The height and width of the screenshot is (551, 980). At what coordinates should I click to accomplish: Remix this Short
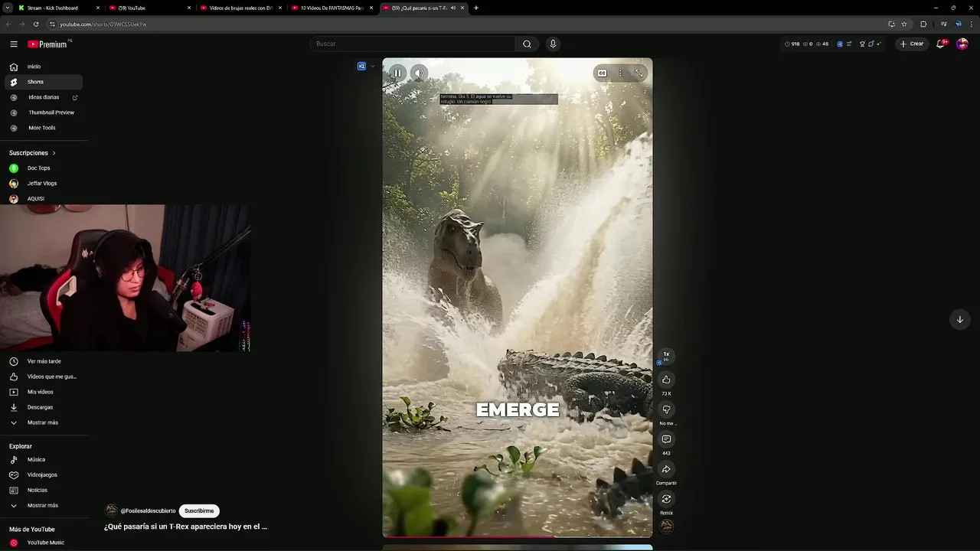coord(666,499)
